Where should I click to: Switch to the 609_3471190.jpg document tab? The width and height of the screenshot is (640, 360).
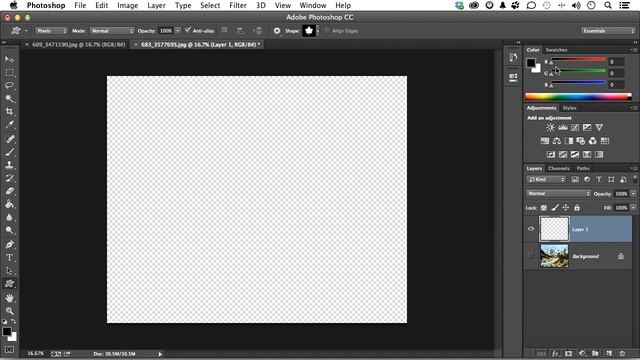click(79, 44)
